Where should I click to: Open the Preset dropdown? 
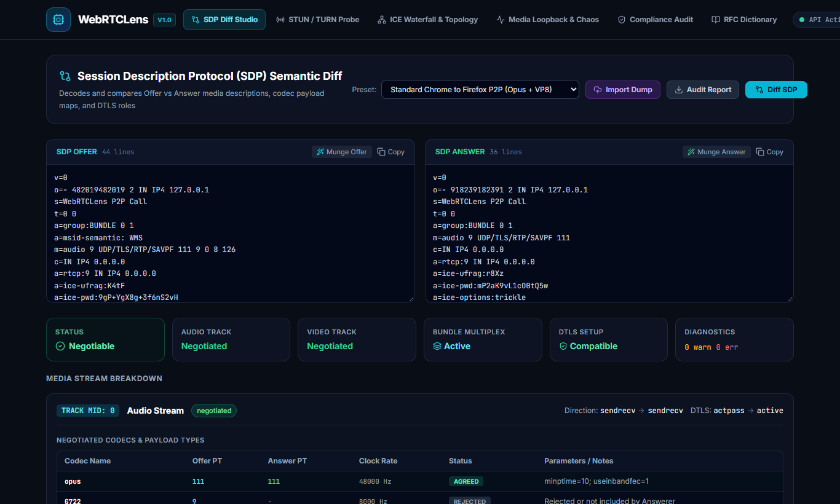(480, 90)
